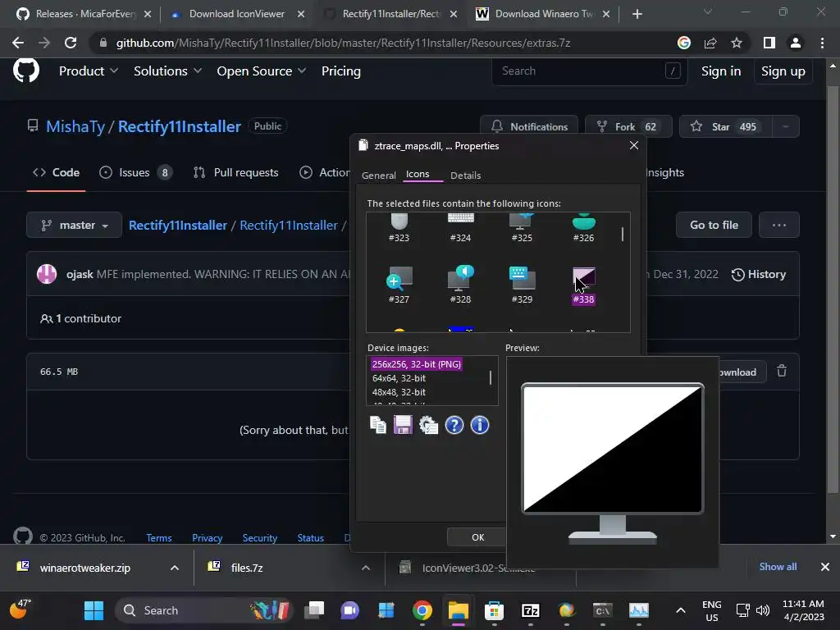
Task: Select 48x48, 32-bit device image
Action: (x=399, y=392)
